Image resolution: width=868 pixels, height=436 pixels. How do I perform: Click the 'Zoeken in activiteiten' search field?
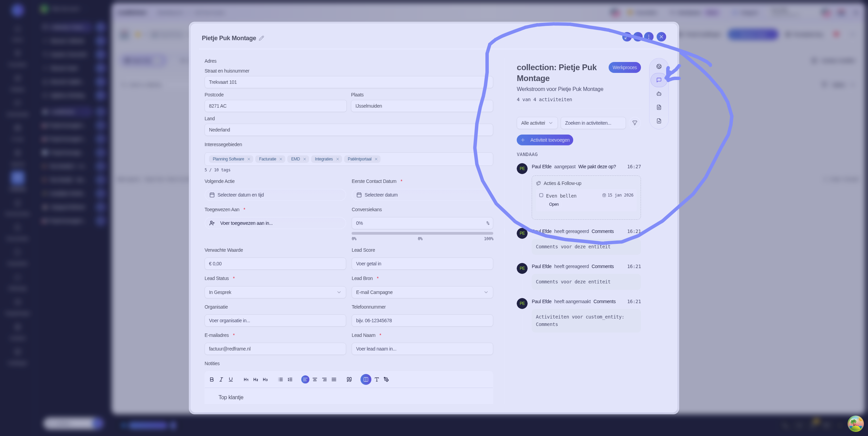click(593, 123)
